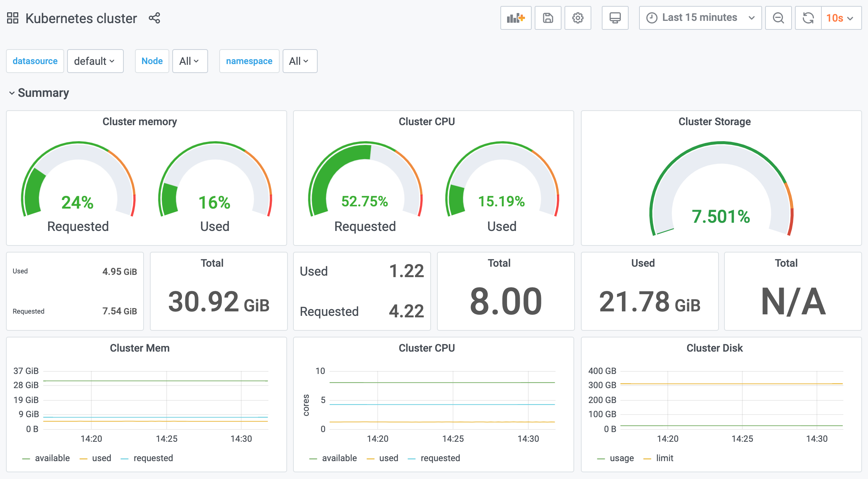Screen dimensions: 868x479
Task: Open the Cluster Disk graph title menu
Action: tap(714, 348)
